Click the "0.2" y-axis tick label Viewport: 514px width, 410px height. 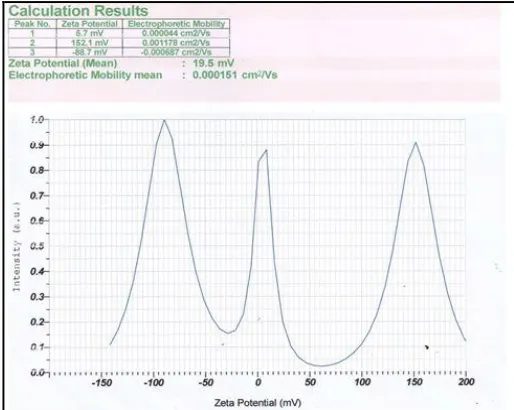pos(37,322)
